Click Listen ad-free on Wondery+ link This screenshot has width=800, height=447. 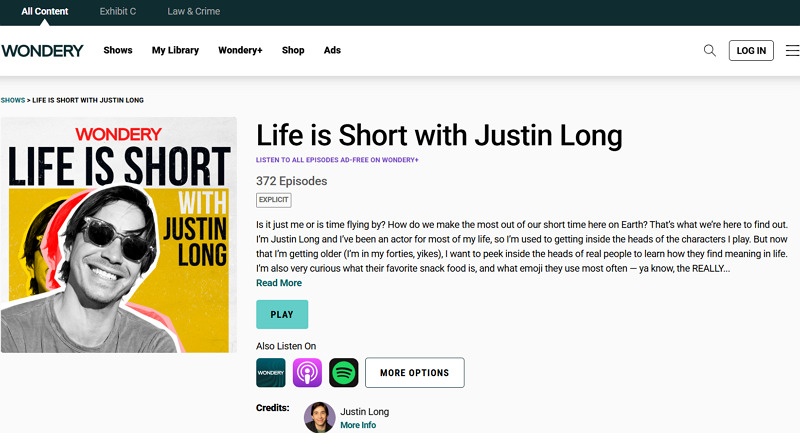pyautogui.click(x=337, y=160)
